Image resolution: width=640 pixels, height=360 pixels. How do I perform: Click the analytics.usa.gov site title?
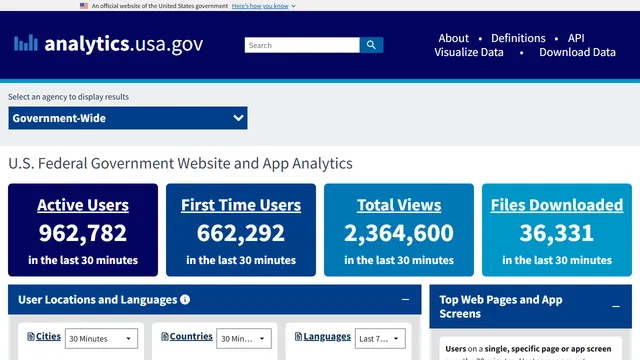[x=124, y=44]
